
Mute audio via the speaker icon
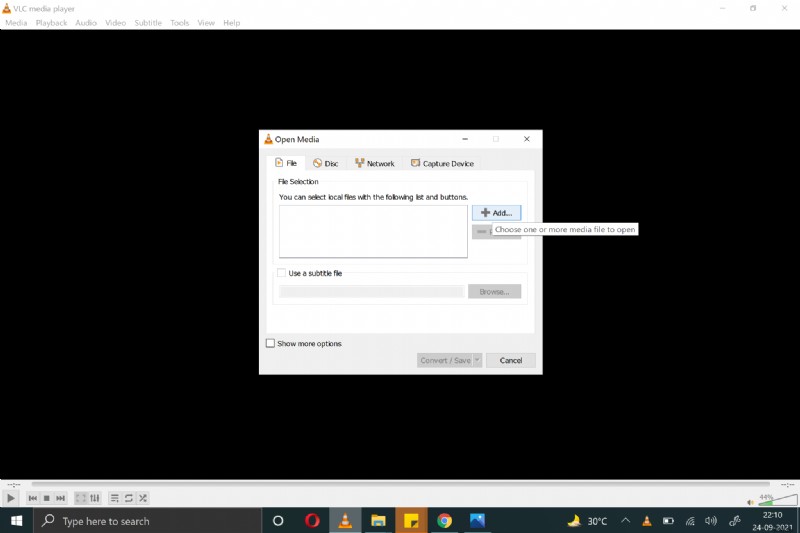coord(750,501)
